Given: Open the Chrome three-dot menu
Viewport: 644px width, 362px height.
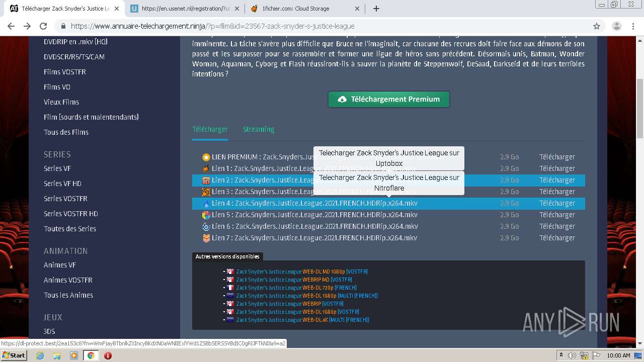Looking at the screenshot, I should pos(633,26).
